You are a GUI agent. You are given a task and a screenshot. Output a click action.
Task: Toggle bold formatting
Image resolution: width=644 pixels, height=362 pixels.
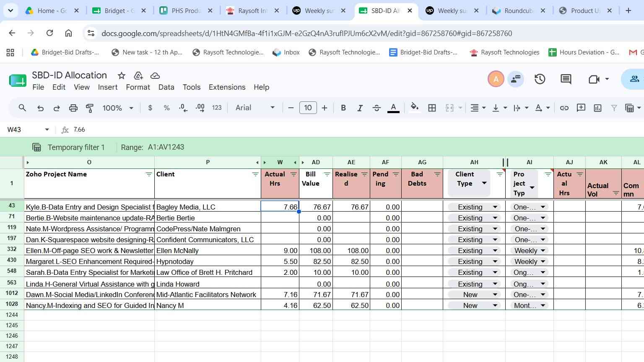point(343,108)
